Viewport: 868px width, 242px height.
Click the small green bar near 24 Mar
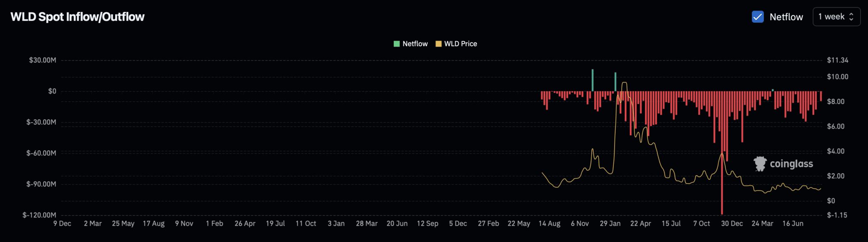pos(773,90)
